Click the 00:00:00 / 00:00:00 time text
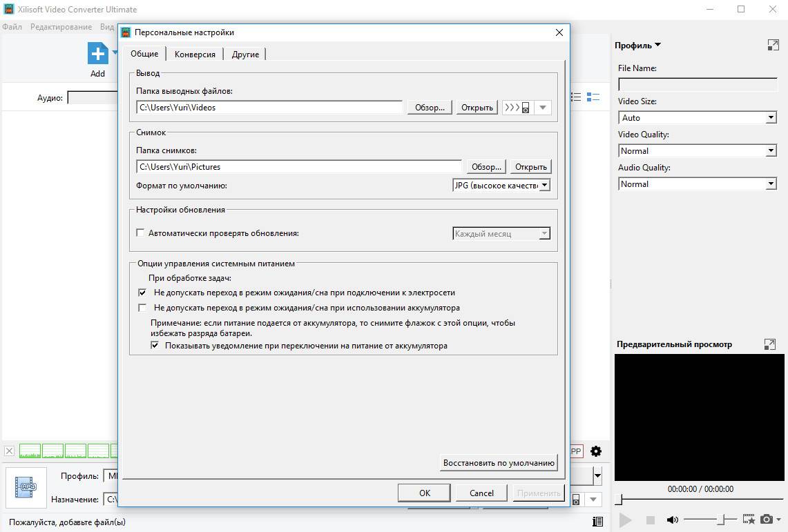The width and height of the screenshot is (788, 532). (700, 489)
